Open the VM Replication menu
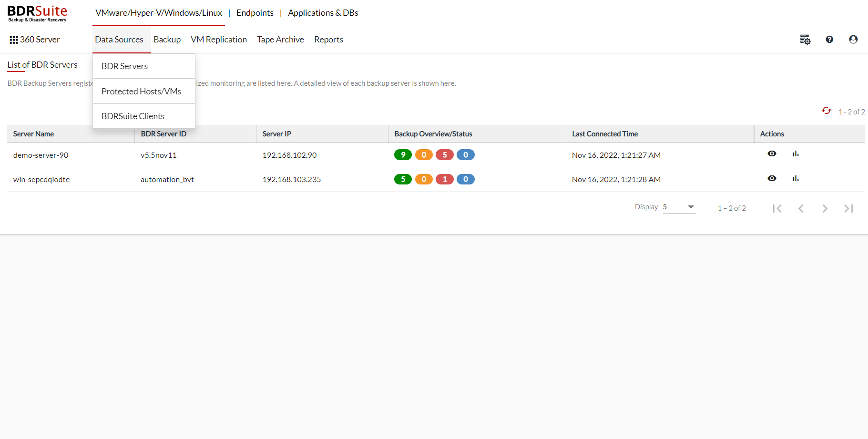The image size is (868, 439). [x=219, y=40]
